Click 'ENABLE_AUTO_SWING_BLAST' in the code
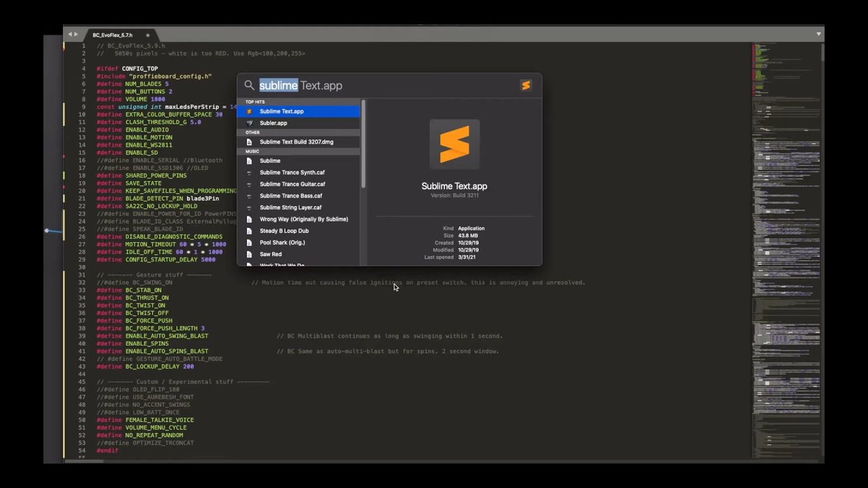This screenshot has height=488, width=868. [167, 336]
